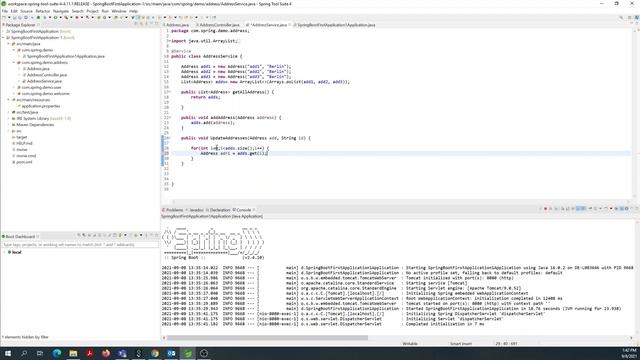This screenshot has height=360, width=640.
Task: Open the Problems view tab
Action: click(174, 210)
